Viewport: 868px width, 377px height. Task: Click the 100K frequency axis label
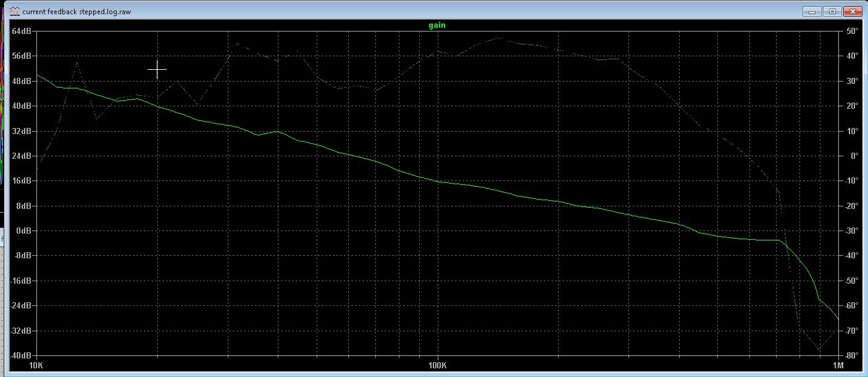[437, 366]
